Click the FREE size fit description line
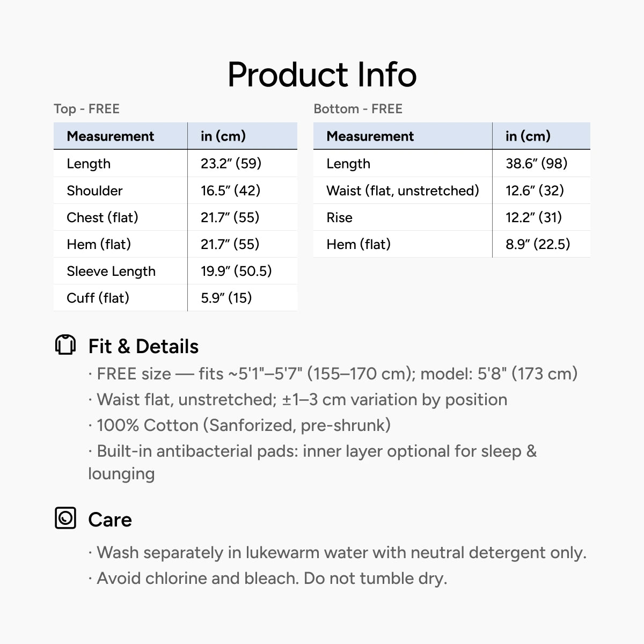This screenshot has width=644, height=644. click(333, 374)
